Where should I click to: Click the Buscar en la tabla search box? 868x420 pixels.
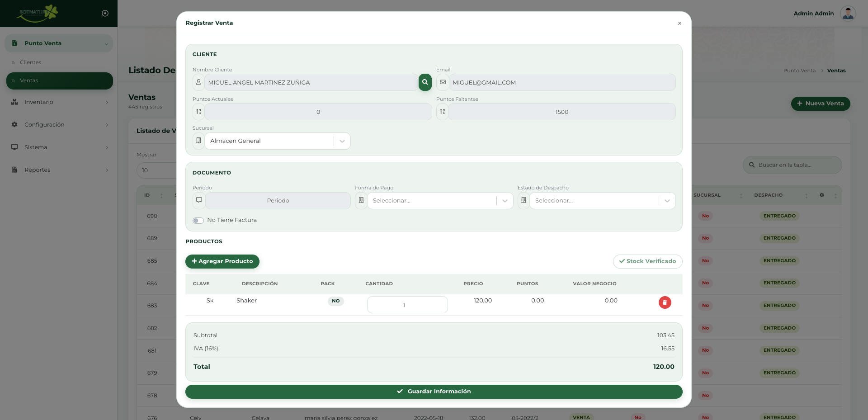pos(792,165)
